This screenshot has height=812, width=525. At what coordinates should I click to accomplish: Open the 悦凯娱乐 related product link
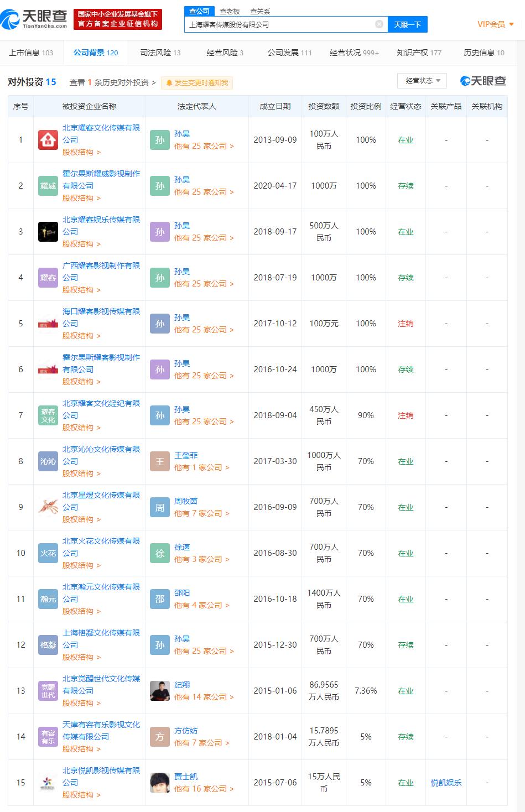(446, 783)
